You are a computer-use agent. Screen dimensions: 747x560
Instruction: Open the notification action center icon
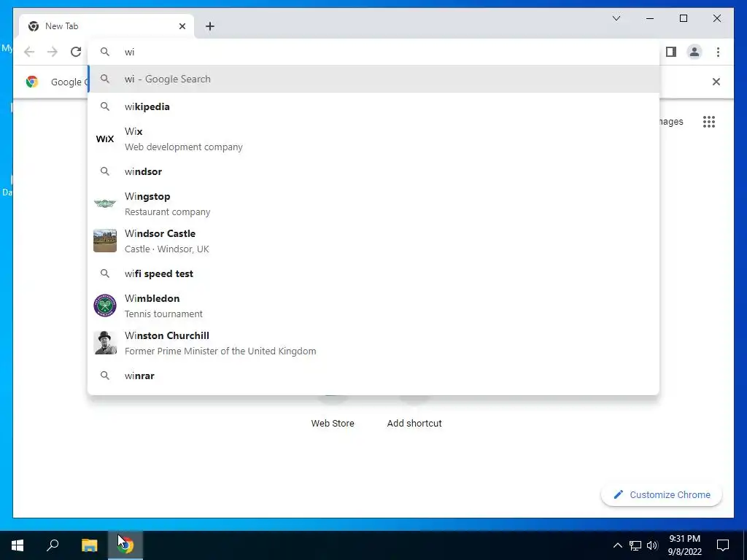pyautogui.click(x=723, y=545)
